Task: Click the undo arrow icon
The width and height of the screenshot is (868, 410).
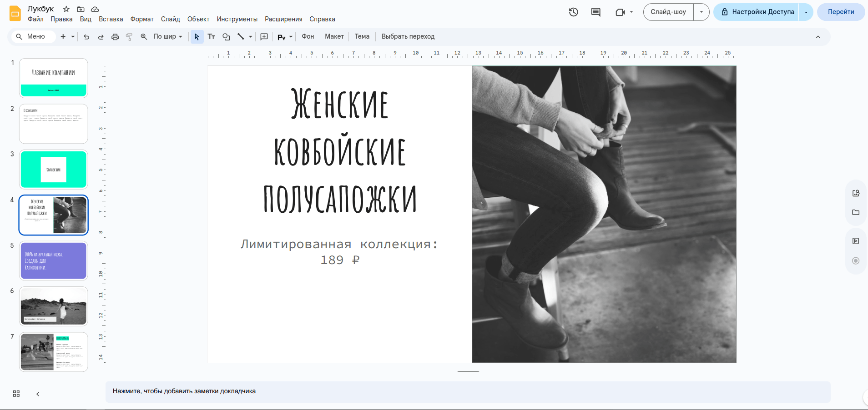Action: coord(86,37)
